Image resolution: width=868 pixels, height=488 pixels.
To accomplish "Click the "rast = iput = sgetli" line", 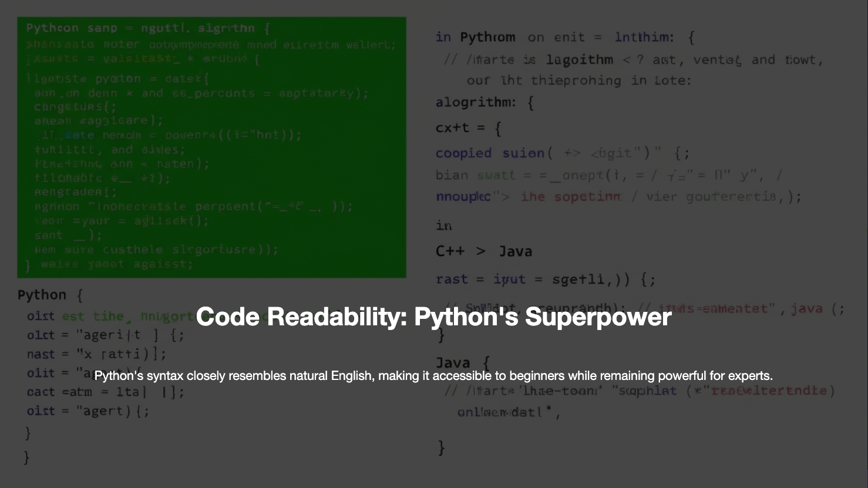I will pyautogui.click(x=545, y=280).
